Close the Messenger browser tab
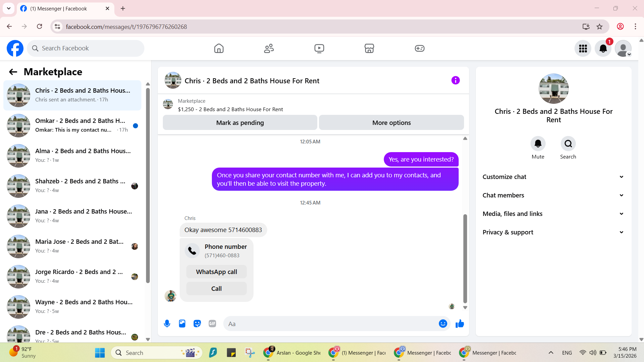Image resolution: width=644 pixels, height=362 pixels. click(x=107, y=8)
